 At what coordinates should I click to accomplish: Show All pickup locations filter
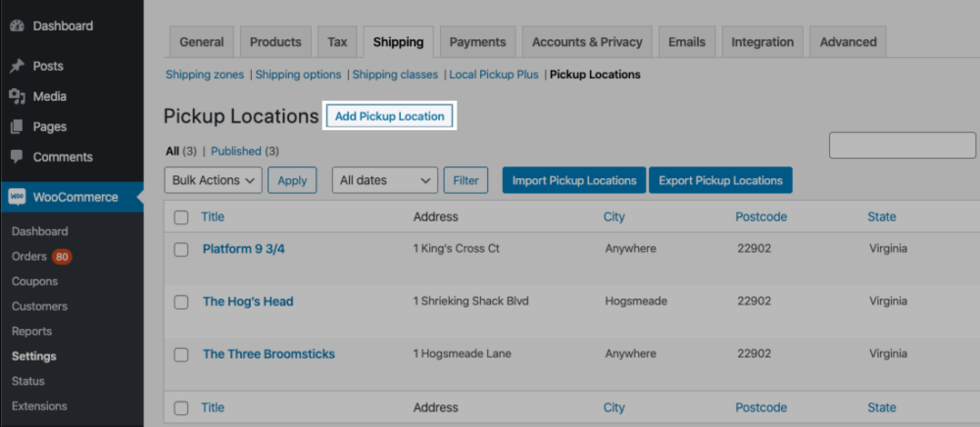171,151
